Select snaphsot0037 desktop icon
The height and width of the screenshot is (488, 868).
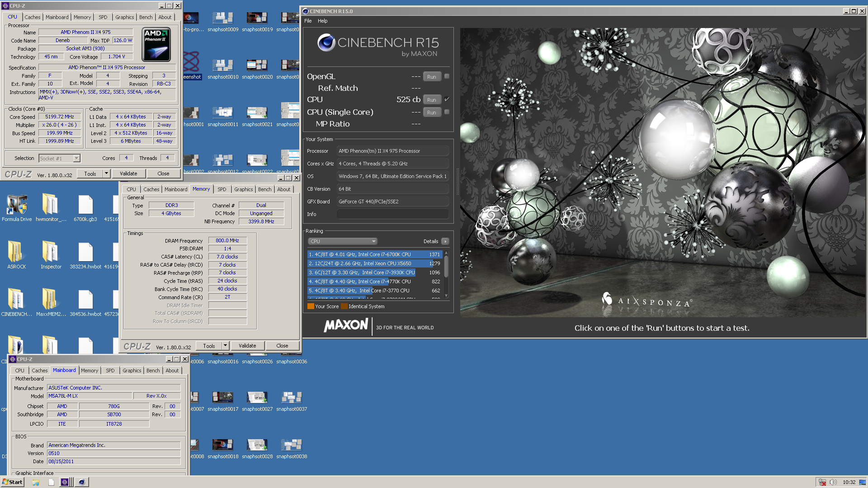292,402
